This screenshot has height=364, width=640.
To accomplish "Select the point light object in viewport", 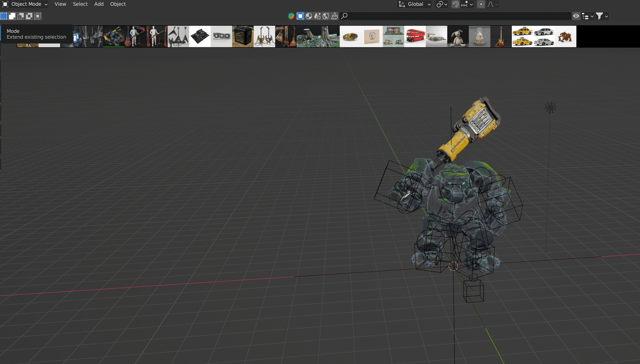I will (x=550, y=108).
